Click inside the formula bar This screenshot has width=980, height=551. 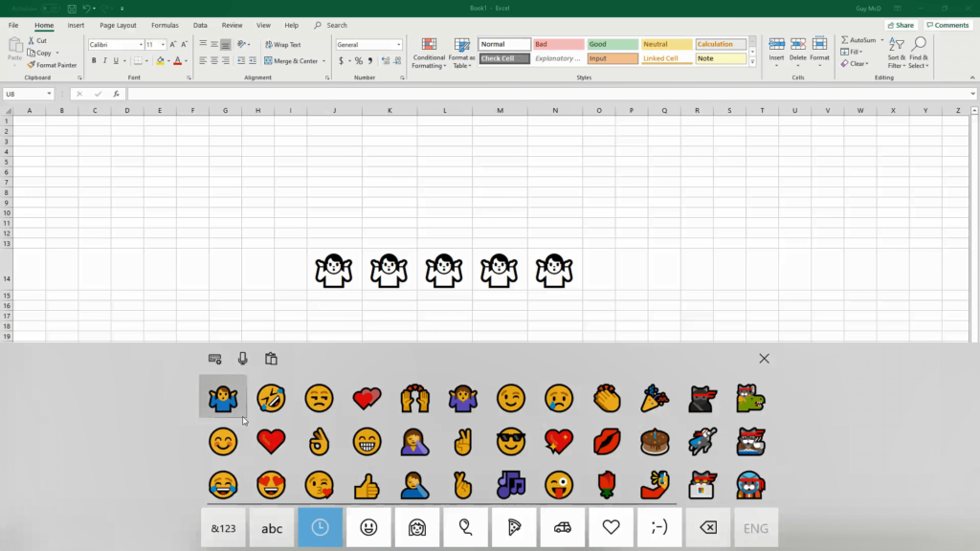click(546, 94)
